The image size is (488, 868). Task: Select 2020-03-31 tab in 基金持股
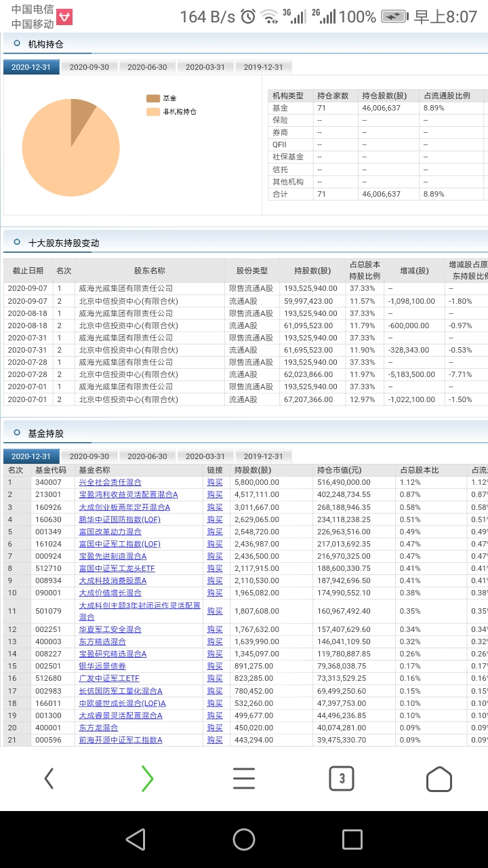point(205,456)
